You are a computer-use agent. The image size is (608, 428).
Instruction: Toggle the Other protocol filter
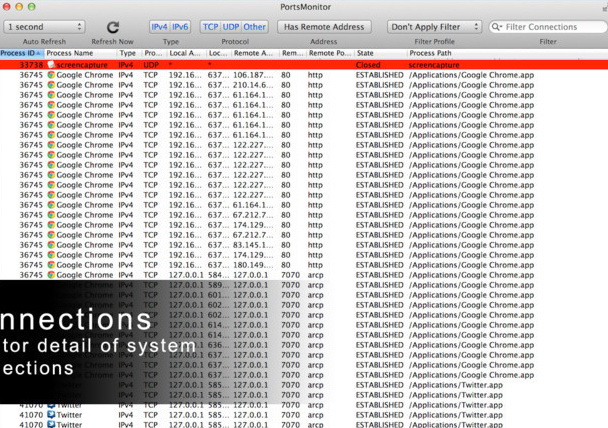click(x=254, y=27)
